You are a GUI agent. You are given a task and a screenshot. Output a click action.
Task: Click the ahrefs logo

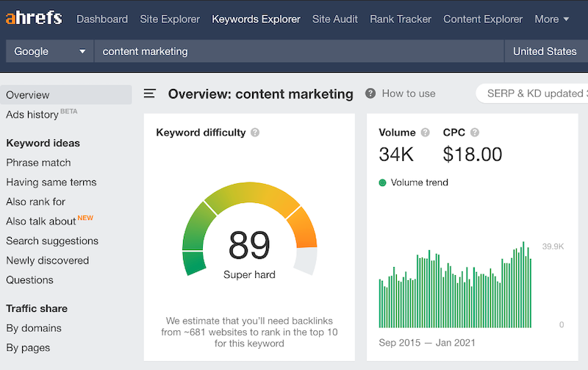34,18
